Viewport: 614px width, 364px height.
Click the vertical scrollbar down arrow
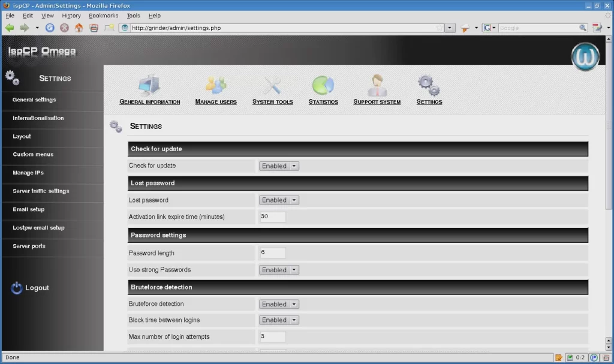coord(608,347)
